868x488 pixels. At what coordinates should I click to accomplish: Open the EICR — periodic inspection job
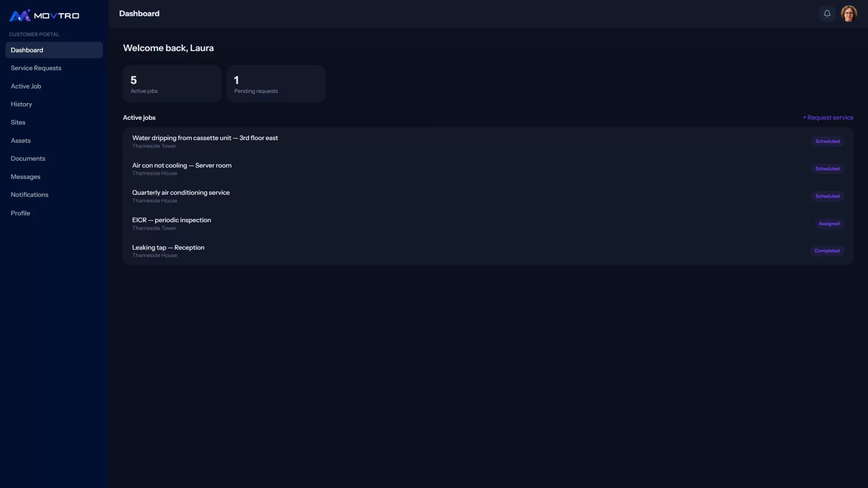pos(488,224)
